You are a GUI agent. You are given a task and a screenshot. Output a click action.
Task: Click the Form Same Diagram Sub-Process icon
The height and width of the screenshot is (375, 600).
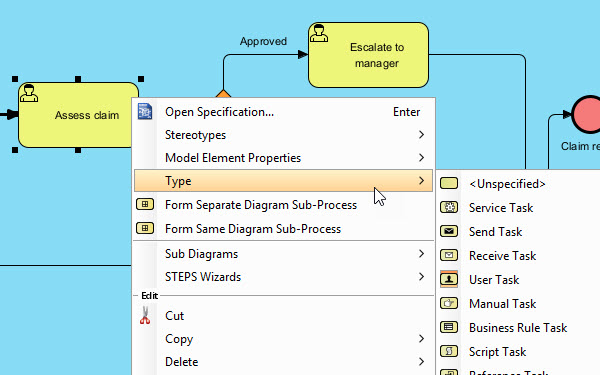(145, 228)
